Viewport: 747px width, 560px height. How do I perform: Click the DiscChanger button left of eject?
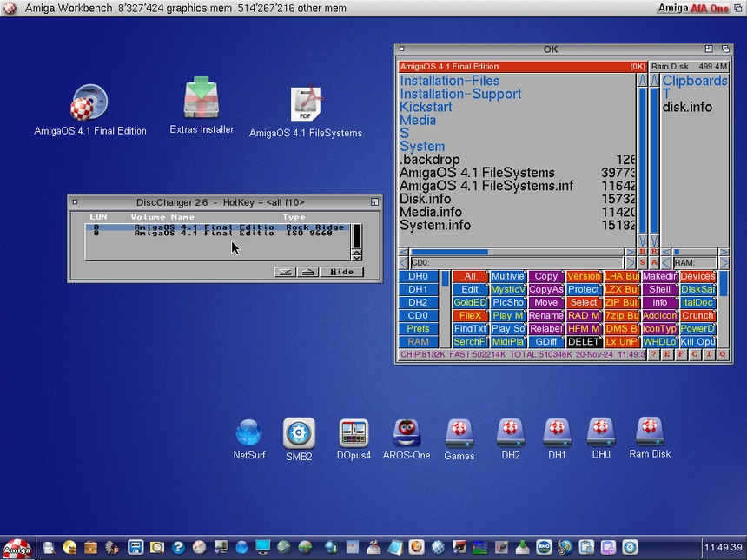coord(286,272)
